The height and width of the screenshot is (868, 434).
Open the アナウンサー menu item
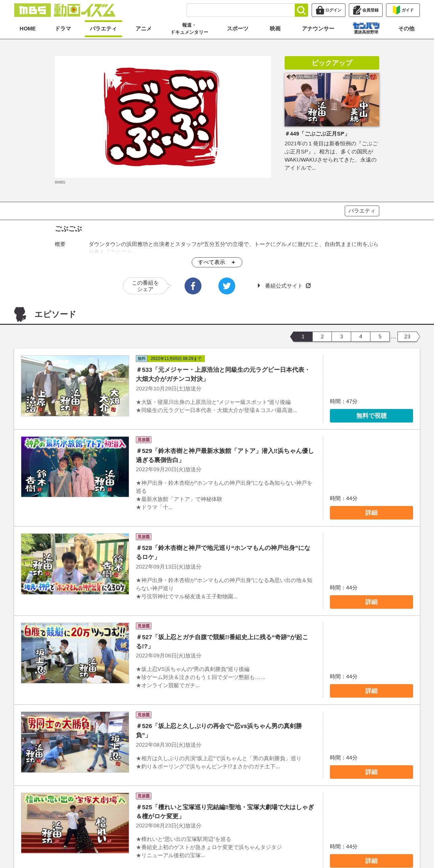click(x=318, y=29)
